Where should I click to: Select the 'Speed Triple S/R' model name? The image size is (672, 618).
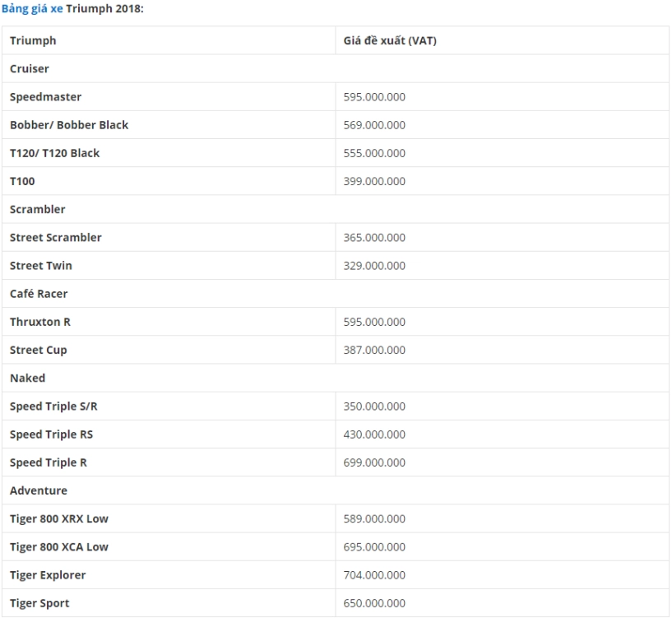click(53, 407)
